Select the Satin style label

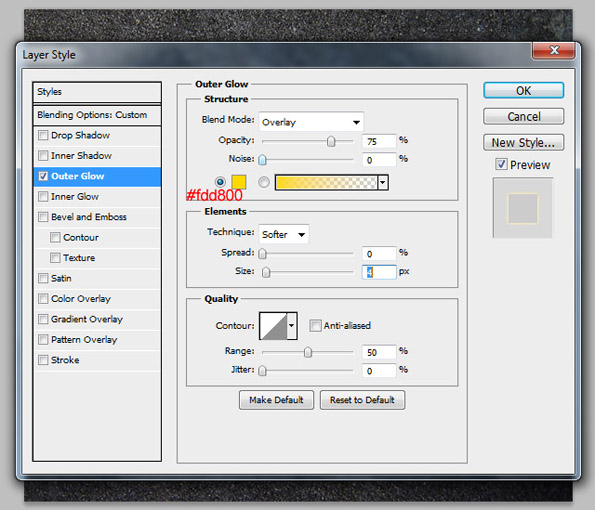pos(61,279)
